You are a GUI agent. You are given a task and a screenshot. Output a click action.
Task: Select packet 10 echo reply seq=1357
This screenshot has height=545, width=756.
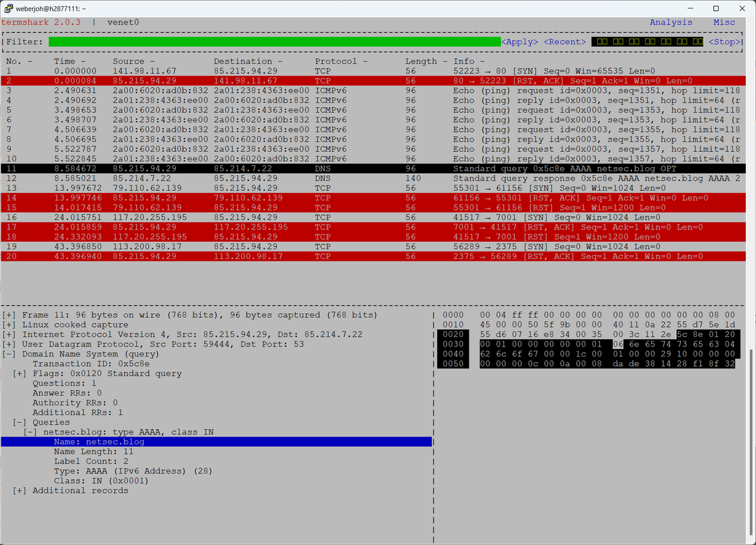pyautogui.click(x=374, y=159)
